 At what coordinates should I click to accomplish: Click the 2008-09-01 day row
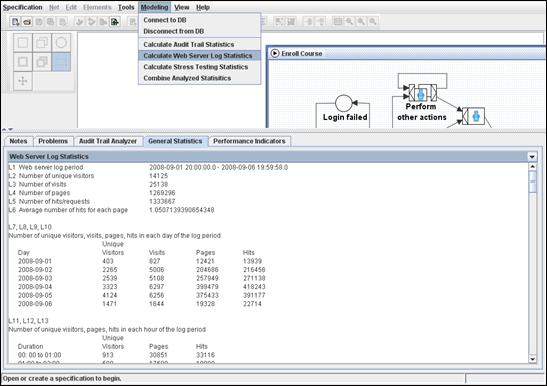tap(140, 261)
